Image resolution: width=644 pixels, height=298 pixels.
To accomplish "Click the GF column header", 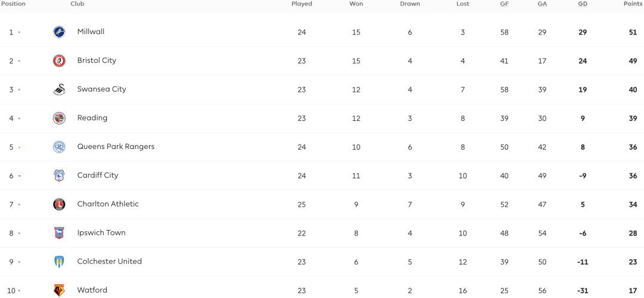I will tap(504, 4).
